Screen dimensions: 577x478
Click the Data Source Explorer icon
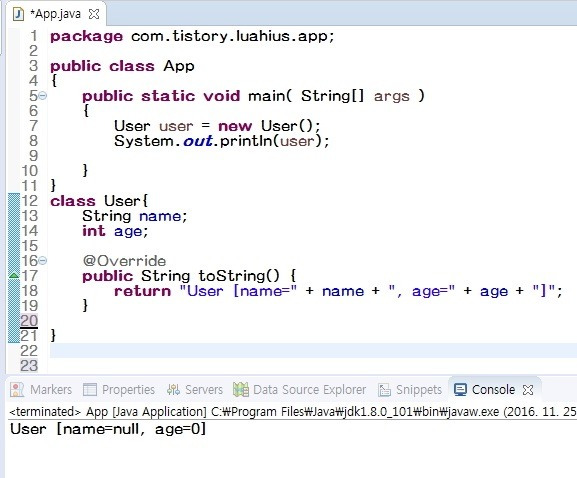pyautogui.click(x=241, y=390)
